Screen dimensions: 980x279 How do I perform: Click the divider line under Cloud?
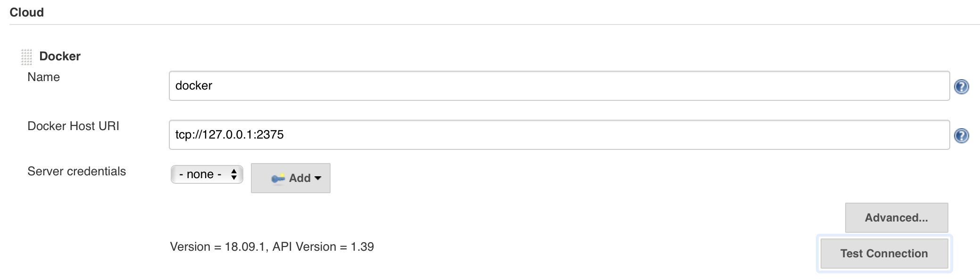(x=494, y=25)
